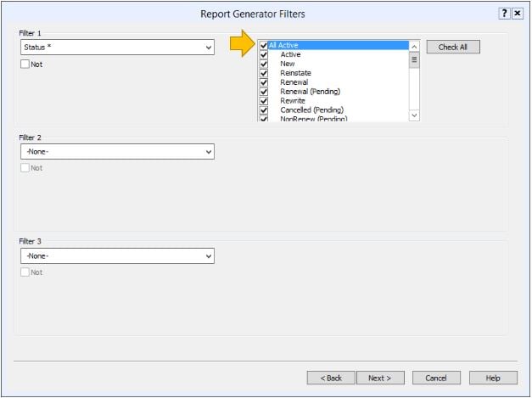The image size is (532, 398).
Task: Select the Renewal row text
Action: [294, 82]
